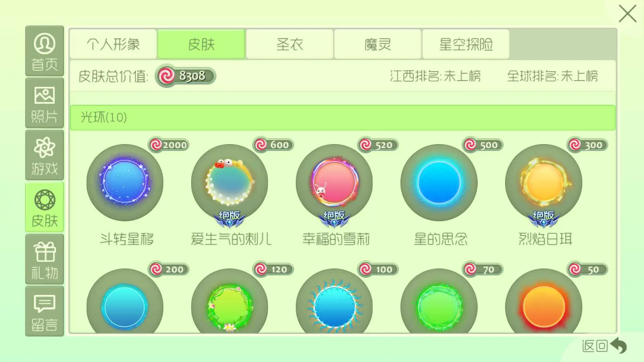Viewport: 644px width, 362px height.
Task: Select the 烈焰日珥 orange halo skin
Action: pos(543,183)
